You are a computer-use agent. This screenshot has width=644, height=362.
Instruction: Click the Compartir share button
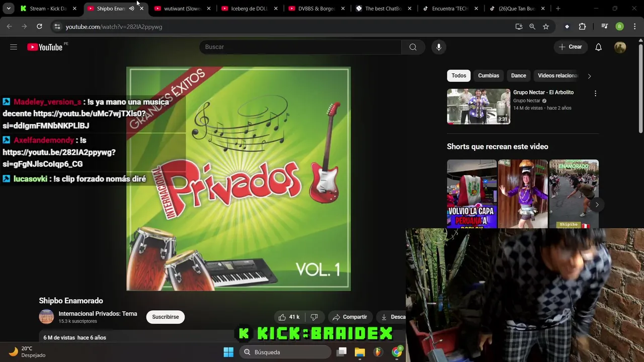[350, 317]
